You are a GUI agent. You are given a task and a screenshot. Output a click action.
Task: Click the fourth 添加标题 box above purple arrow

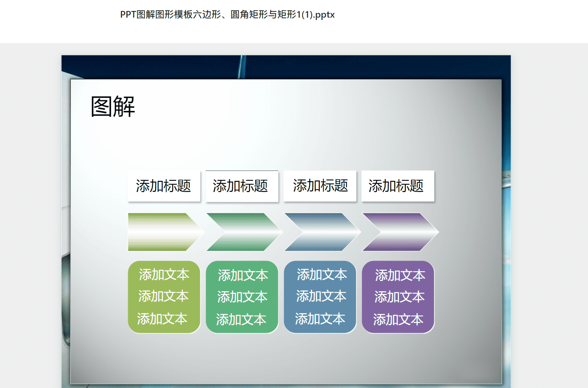tap(398, 186)
